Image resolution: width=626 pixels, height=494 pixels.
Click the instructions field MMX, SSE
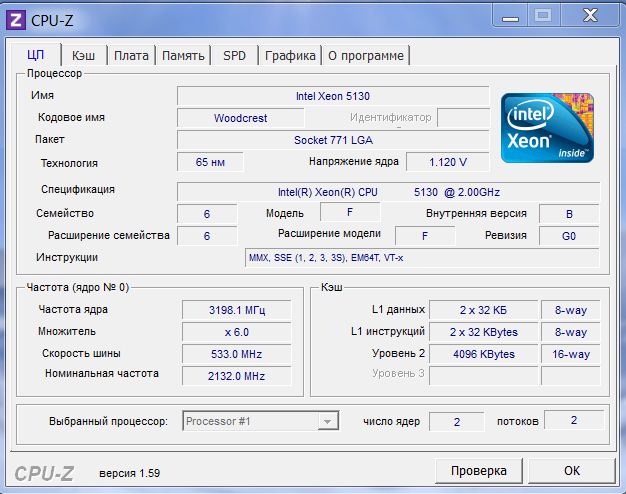pyautogui.click(x=422, y=258)
